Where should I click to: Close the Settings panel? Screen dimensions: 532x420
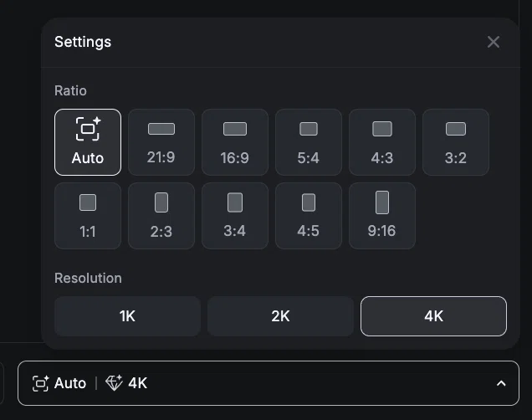tap(494, 42)
